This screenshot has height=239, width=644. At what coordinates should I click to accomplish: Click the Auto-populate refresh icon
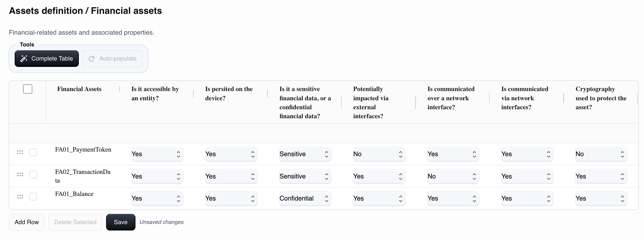point(91,59)
